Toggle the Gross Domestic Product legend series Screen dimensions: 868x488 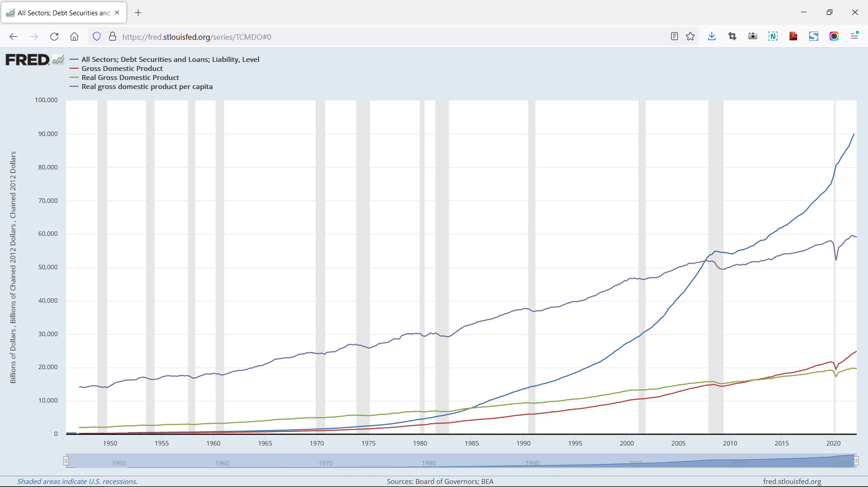pyautogui.click(x=122, y=68)
